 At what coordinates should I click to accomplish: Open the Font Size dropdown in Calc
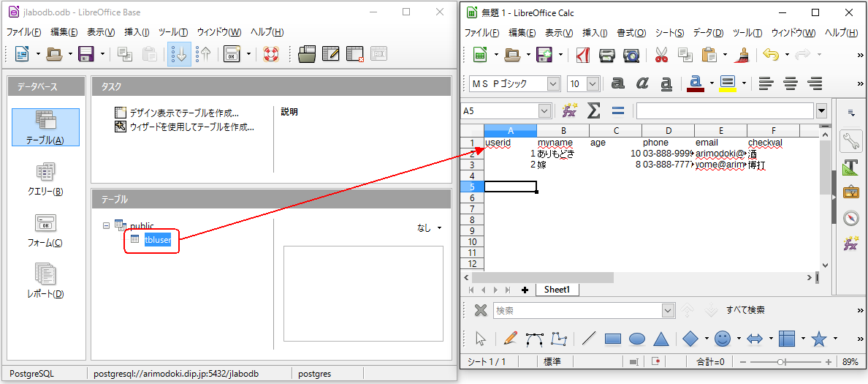tap(593, 83)
